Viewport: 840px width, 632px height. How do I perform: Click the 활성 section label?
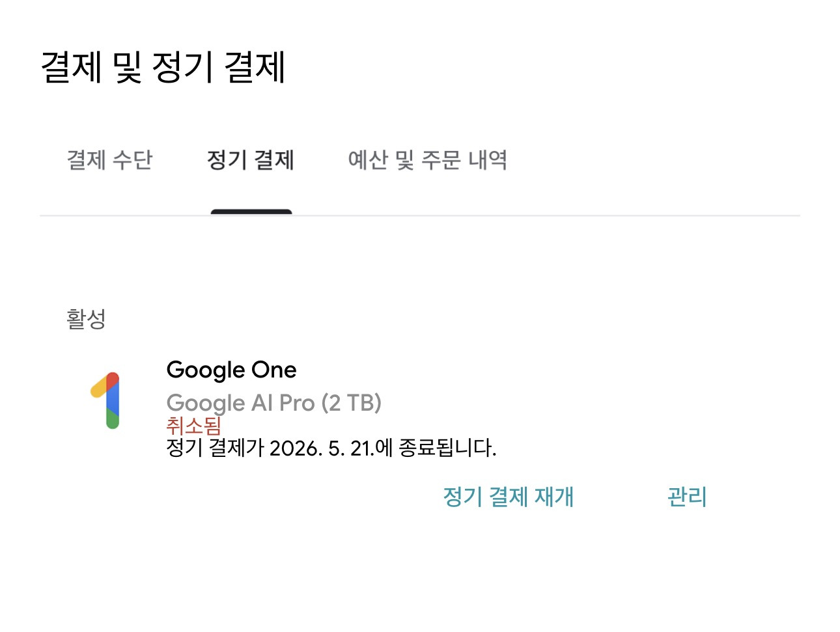(86, 319)
